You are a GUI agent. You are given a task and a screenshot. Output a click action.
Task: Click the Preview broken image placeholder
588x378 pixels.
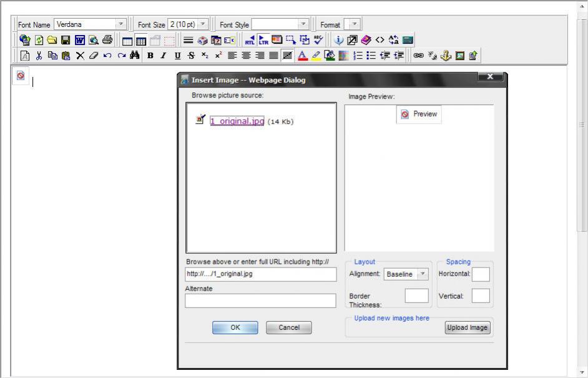click(x=419, y=114)
